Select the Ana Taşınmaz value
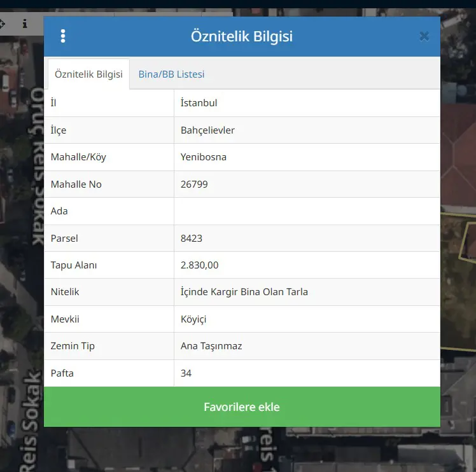Screen dimensions: 476x472 tap(211, 346)
